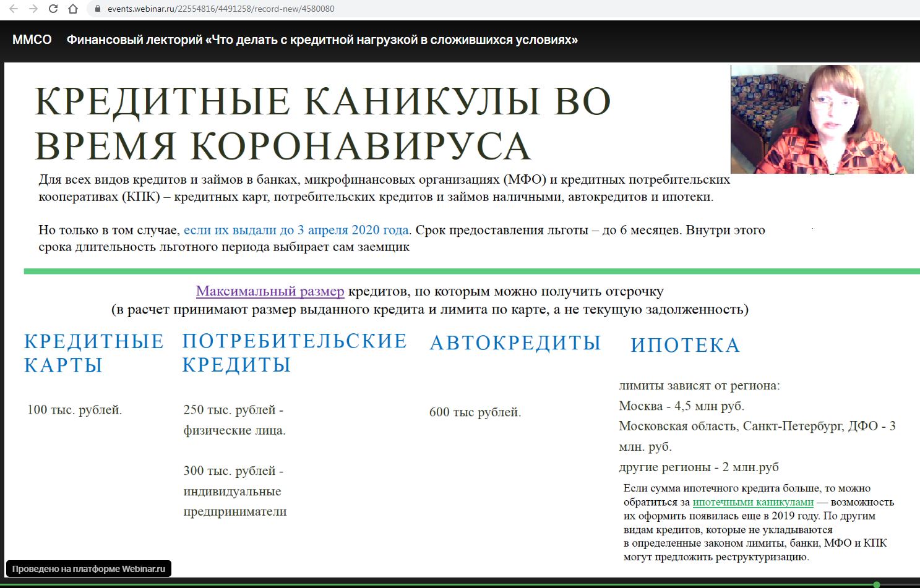Image resolution: width=920 pixels, height=588 pixels.
Task: Seek on the green playback progress bar
Action: 460,585
